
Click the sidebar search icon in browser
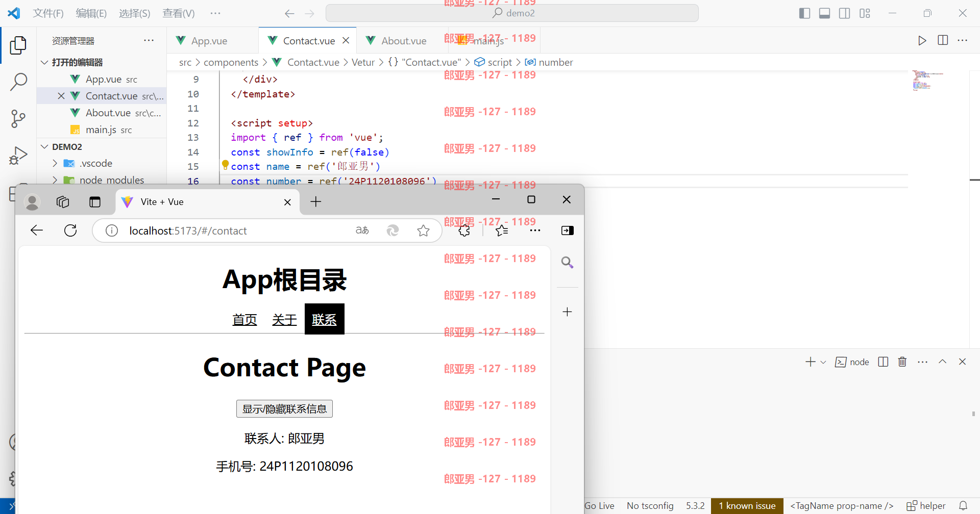point(567,262)
